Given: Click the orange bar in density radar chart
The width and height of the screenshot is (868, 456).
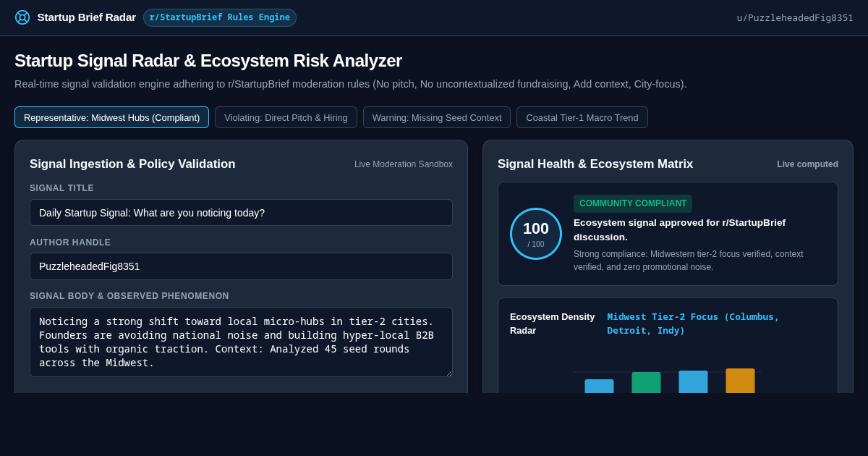Looking at the screenshot, I should click(740, 381).
